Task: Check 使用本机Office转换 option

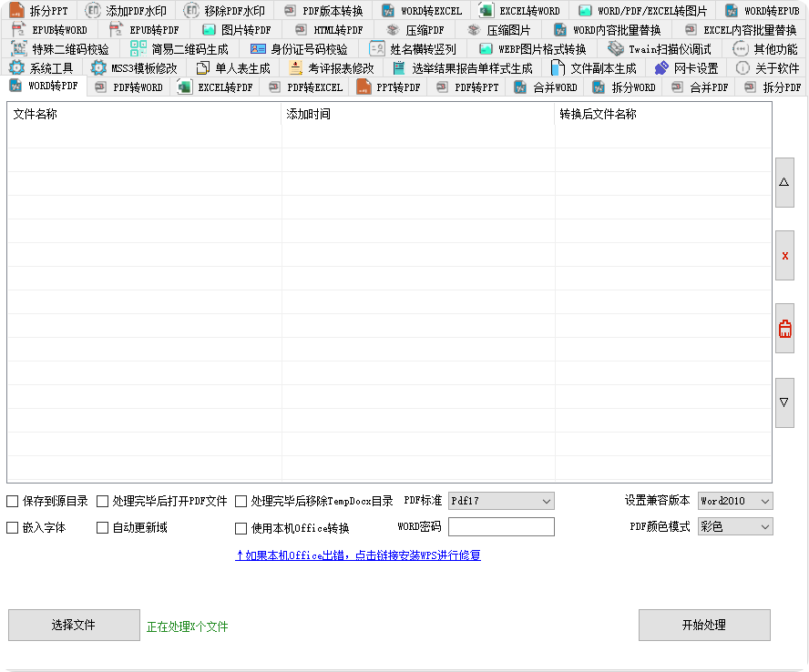Action: pos(241,528)
